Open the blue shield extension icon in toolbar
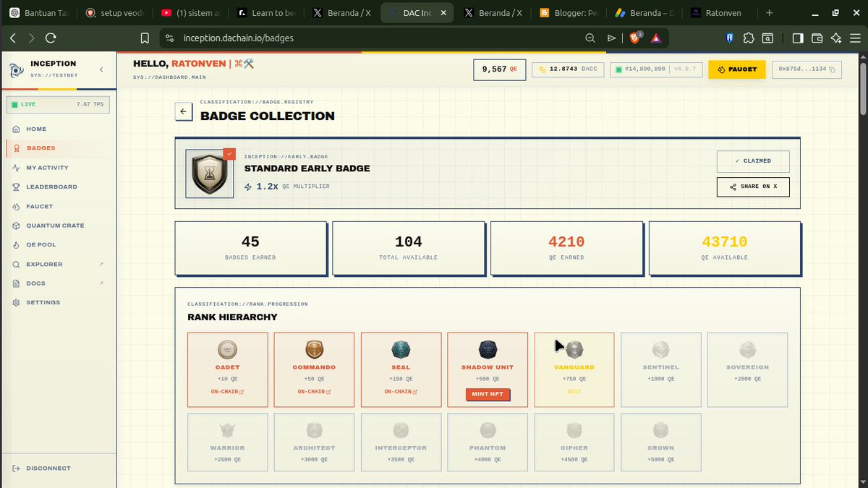The width and height of the screenshot is (868, 488). click(731, 38)
